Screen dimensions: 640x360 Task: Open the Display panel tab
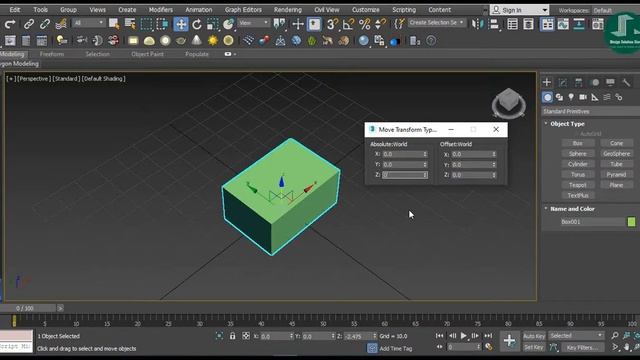[610, 82]
